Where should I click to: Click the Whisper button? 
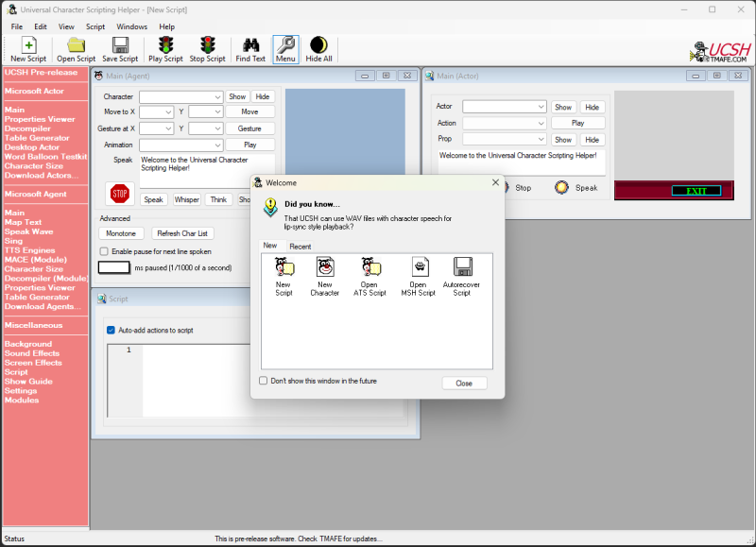[186, 199]
